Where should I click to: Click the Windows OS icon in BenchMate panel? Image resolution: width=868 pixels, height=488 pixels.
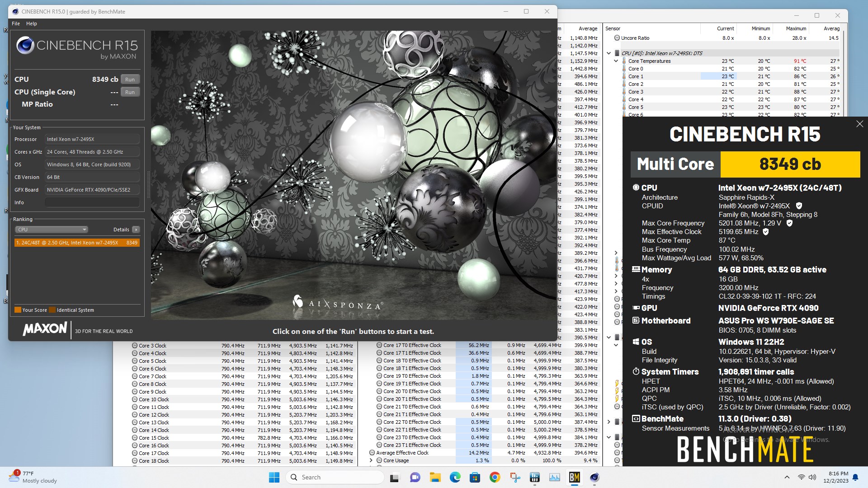pyautogui.click(x=636, y=342)
